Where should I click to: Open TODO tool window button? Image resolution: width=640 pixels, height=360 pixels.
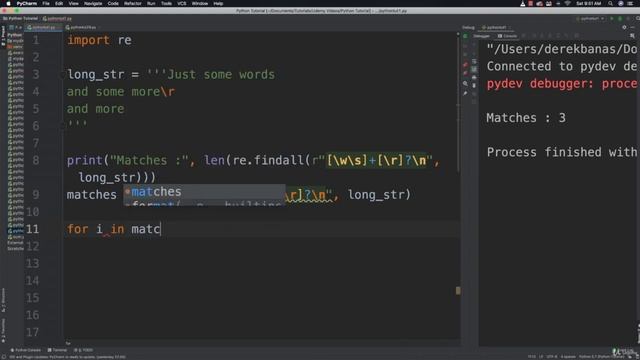pos(83,350)
